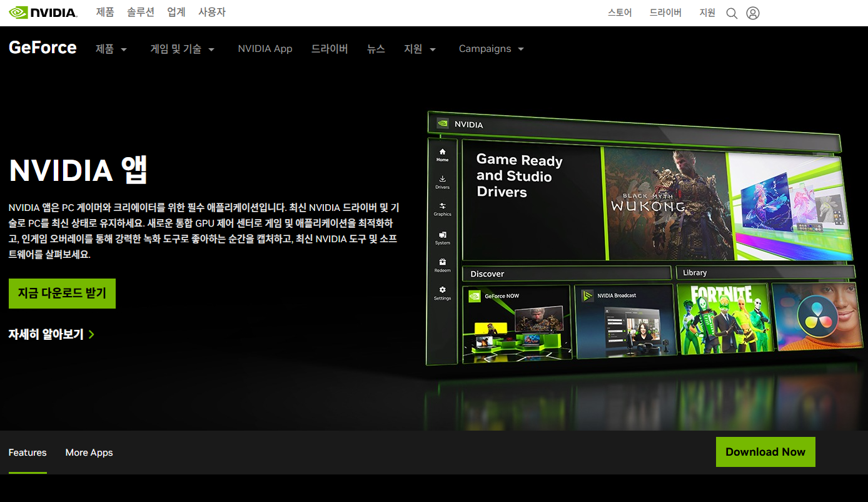Expand the GeForce 제품 dropdown
868x502 pixels.
click(x=111, y=49)
